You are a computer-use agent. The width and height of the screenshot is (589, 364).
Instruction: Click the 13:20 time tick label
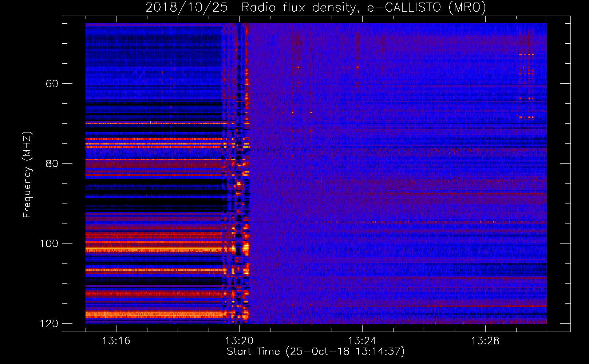point(240,341)
